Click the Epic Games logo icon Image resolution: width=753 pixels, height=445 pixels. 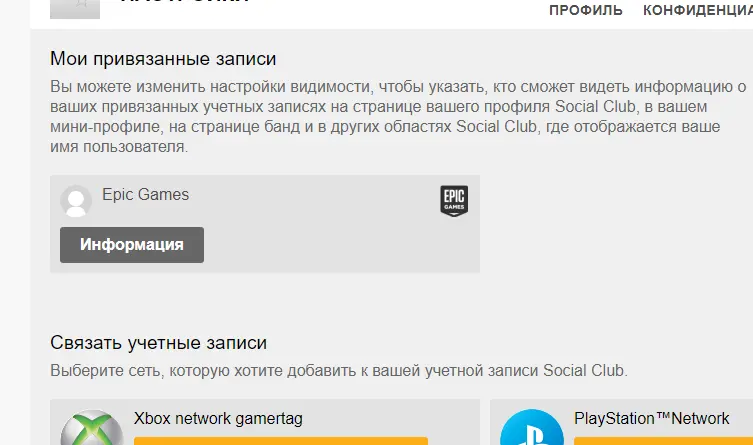click(x=454, y=201)
